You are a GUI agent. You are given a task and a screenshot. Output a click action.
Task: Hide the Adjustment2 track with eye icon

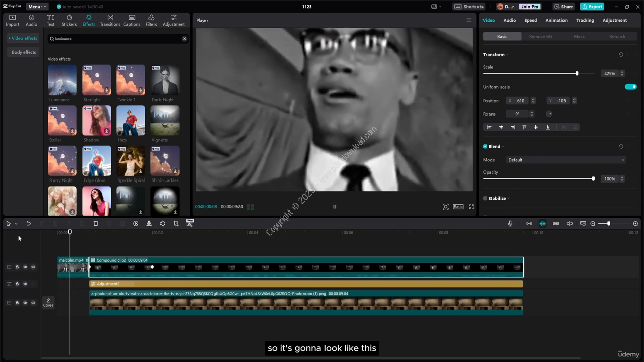click(x=25, y=284)
